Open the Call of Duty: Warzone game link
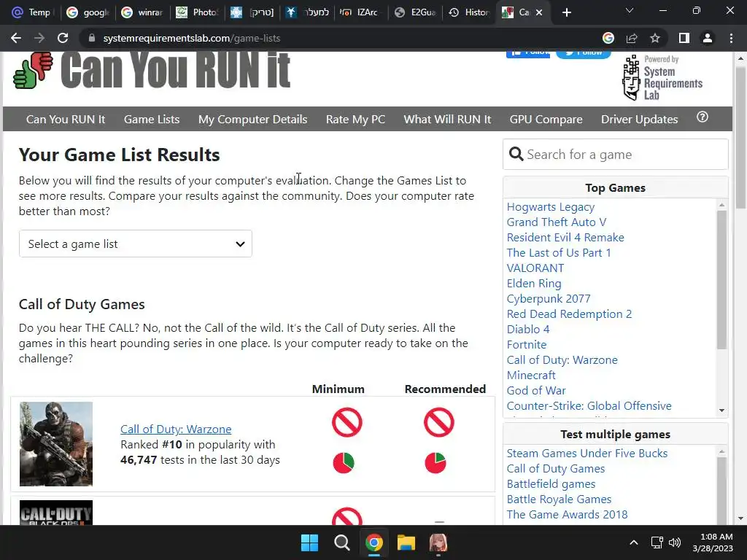Viewport: 747px width, 560px height. click(176, 429)
